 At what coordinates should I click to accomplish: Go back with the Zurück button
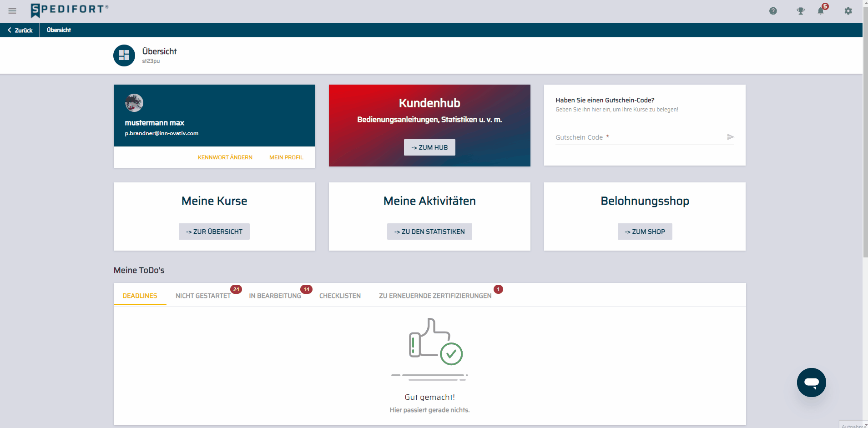coord(20,30)
